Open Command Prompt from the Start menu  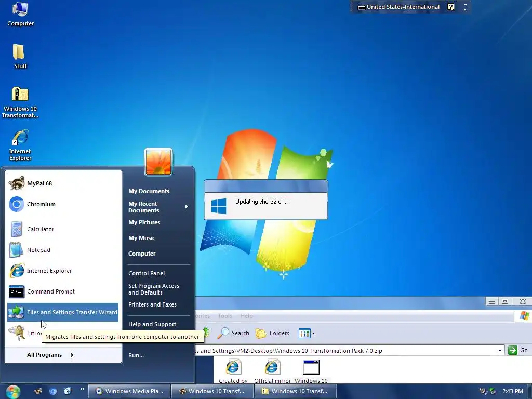tap(63, 291)
